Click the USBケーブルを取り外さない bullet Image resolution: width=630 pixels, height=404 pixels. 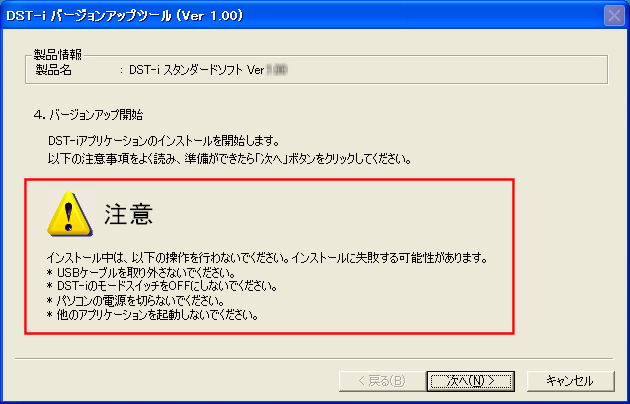141,273
